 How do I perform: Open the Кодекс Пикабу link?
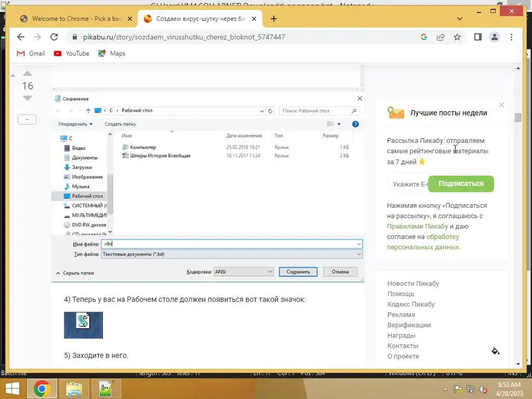coord(411,304)
